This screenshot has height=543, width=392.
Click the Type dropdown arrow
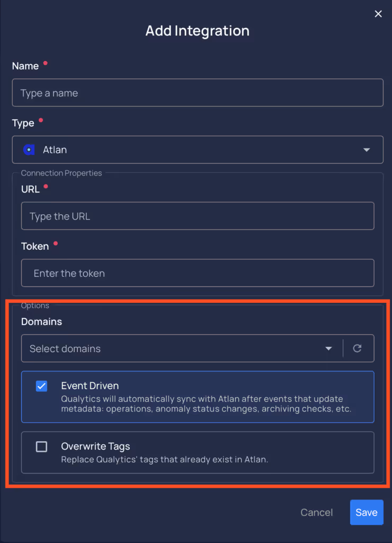[367, 150]
